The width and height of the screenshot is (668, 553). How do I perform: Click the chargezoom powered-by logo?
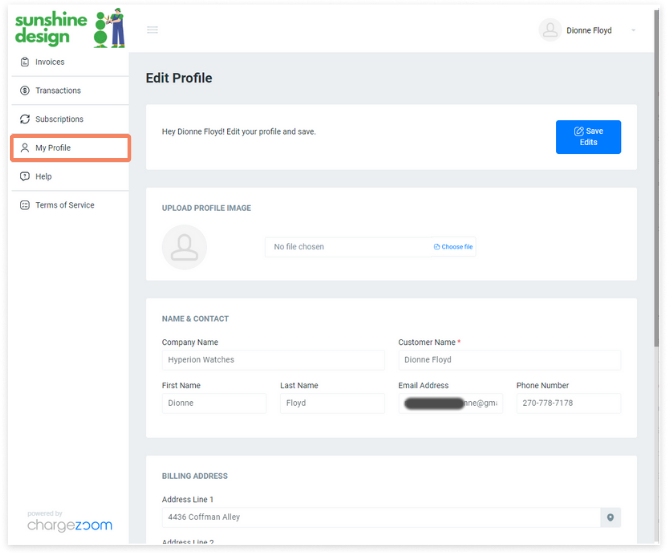(x=69, y=521)
